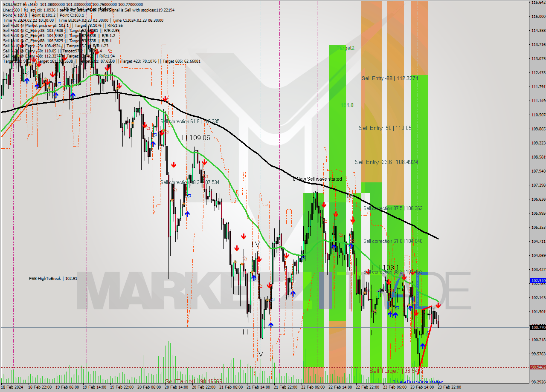This screenshot has height=392, width=546.
Task: Click the 'Sell Entry -23.6 | 108.4924' label
Action: tap(386, 162)
